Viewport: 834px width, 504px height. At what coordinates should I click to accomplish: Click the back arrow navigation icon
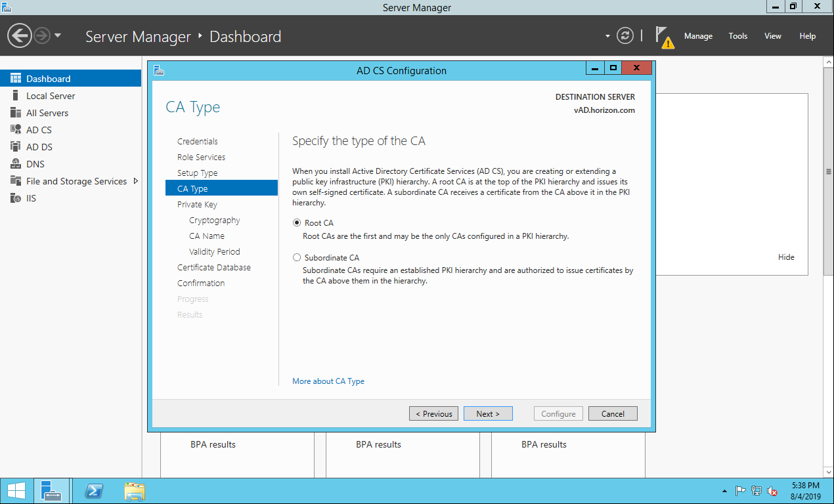coord(20,35)
